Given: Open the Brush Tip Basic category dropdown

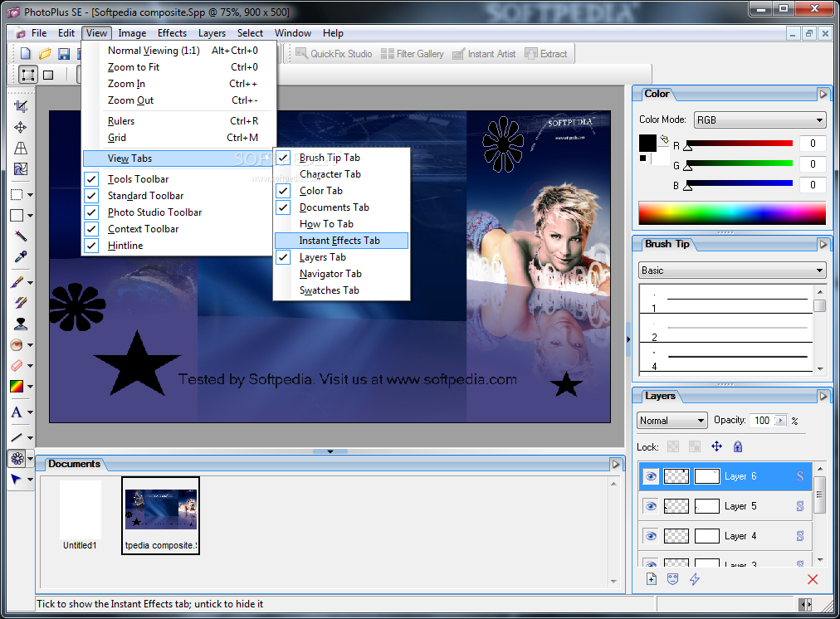Looking at the screenshot, I should (x=732, y=271).
